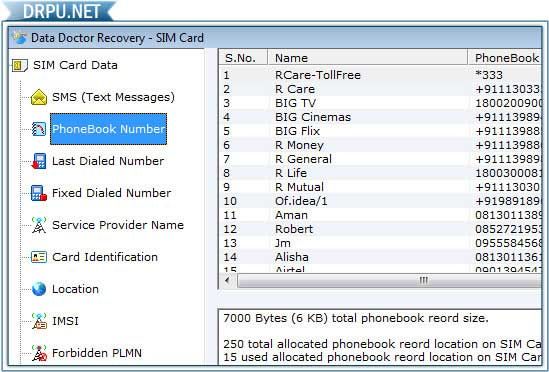Click serial number 10 cell
The height and width of the screenshot is (372, 549).
click(230, 201)
